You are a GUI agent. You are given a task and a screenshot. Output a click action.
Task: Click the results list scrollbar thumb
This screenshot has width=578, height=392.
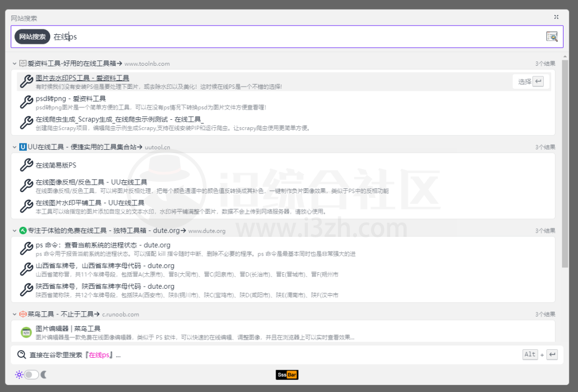565,164
